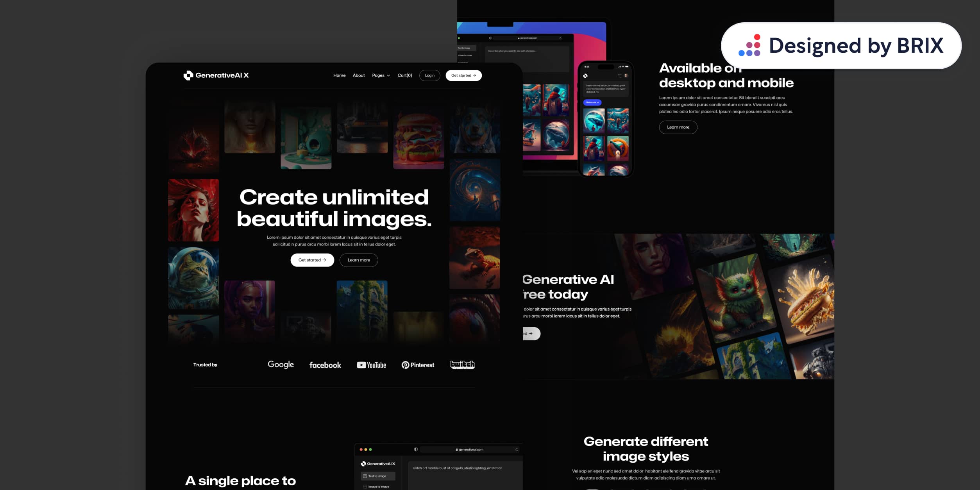Click shield icon beside generativeai.com address bar
Viewport: 980px width, 490px height.
coord(416,450)
